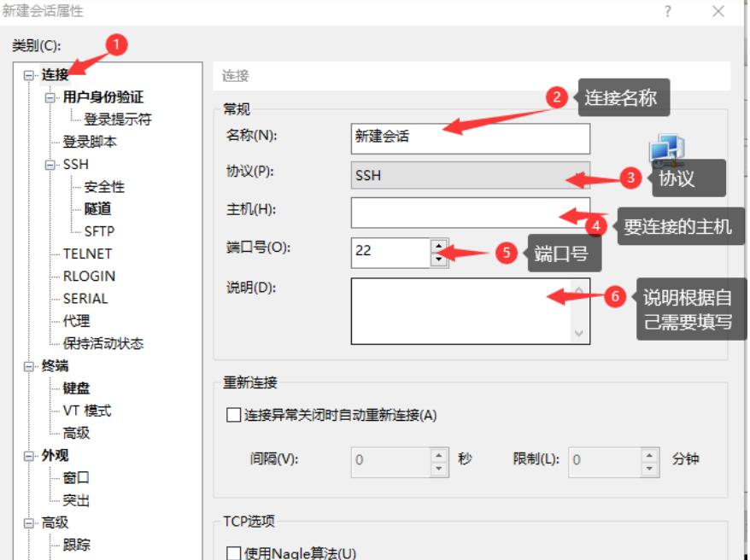
Task: Click the help question mark button
Action: pos(667,11)
